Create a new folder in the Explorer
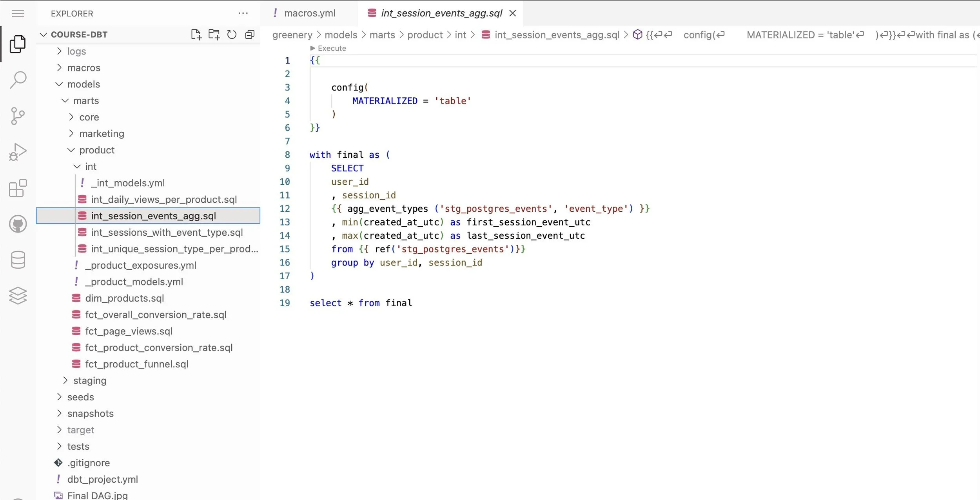980x500 pixels. coord(214,35)
